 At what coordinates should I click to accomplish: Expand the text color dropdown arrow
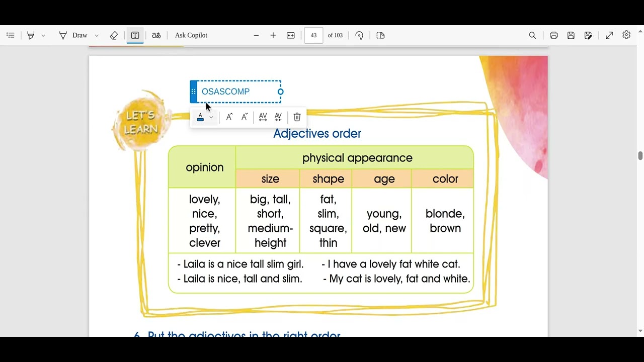[x=211, y=117]
